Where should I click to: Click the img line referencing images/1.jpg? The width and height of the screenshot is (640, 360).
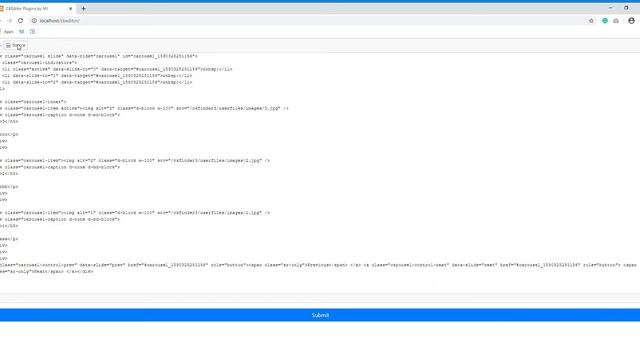click(135, 213)
